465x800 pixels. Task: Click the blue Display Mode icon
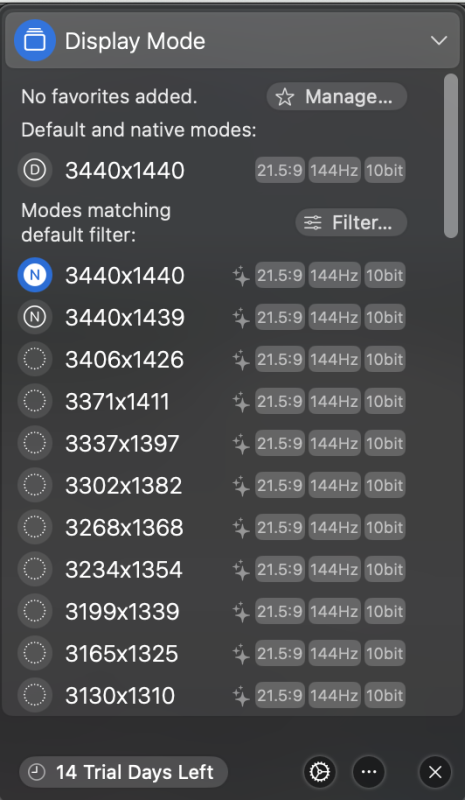click(x=35, y=40)
